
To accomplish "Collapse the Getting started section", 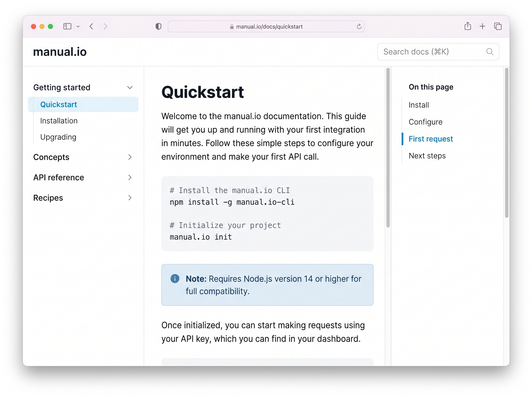I will [83, 88].
